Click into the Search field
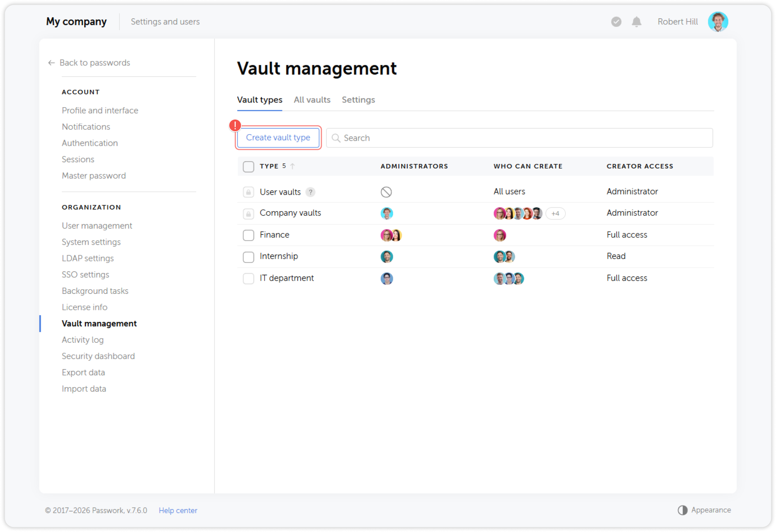Image resolution: width=776 pixels, height=532 pixels. (519, 138)
